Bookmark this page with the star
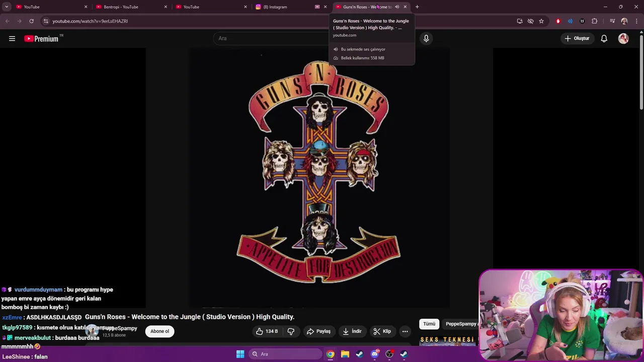The height and width of the screenshot is (362, 644). pyautogui.click(x=541, y=21)
